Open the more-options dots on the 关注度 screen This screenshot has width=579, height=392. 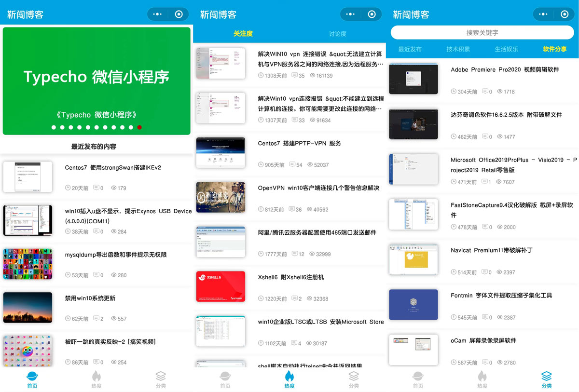[x=350, y=14]
